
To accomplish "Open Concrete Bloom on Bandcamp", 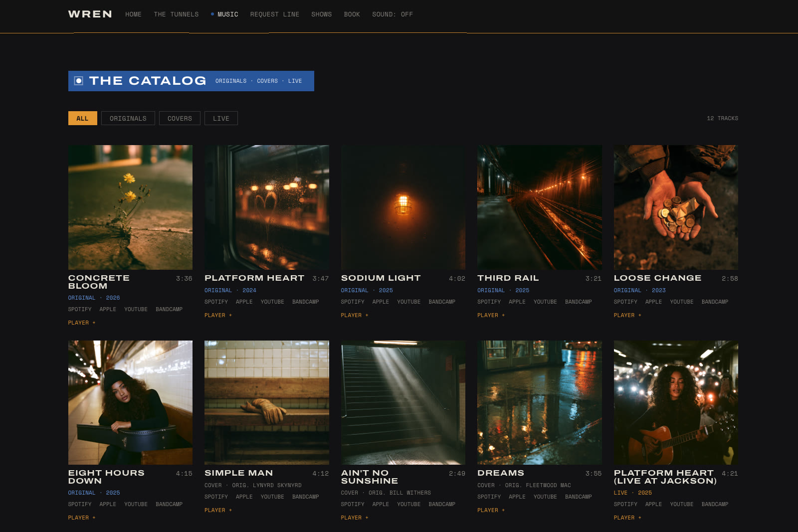I will [169, 309].
